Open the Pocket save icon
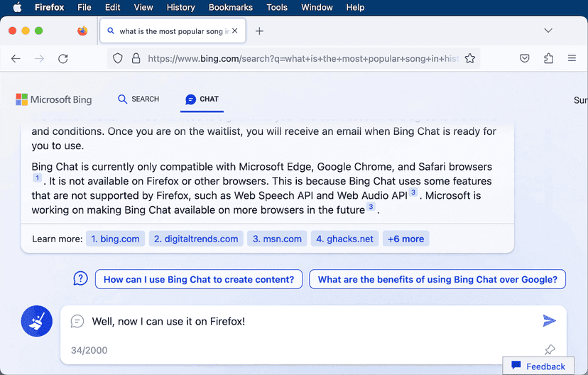Image resolution: width=588 pixels, height=375 pixels. coord(525,59)
